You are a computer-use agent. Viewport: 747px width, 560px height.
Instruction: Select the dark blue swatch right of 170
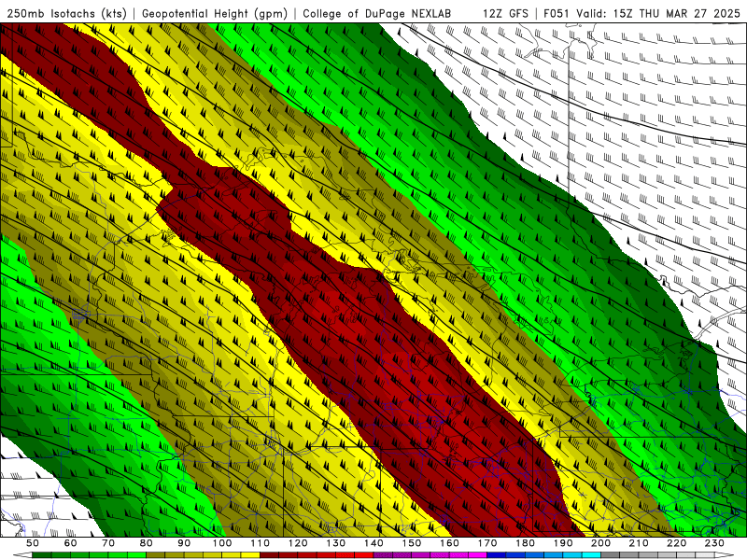tap(497, 555)
